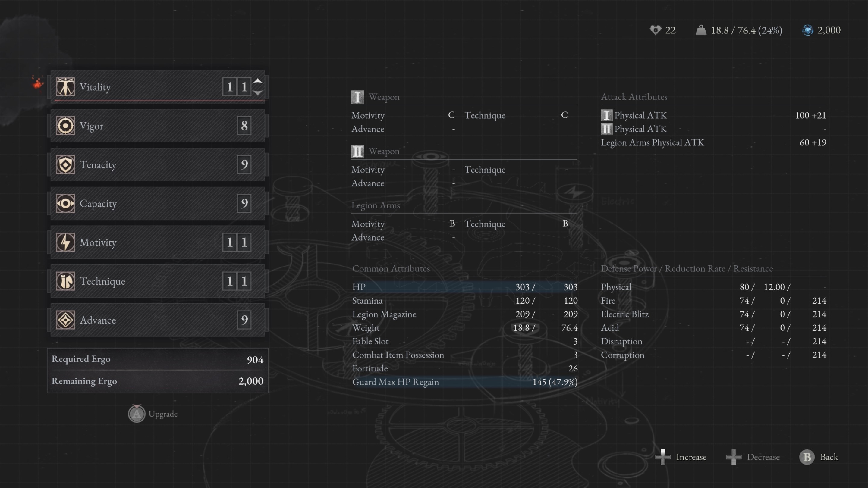
Task: Click the Motivity lightning icon
Action: click(x=65, y=242)
